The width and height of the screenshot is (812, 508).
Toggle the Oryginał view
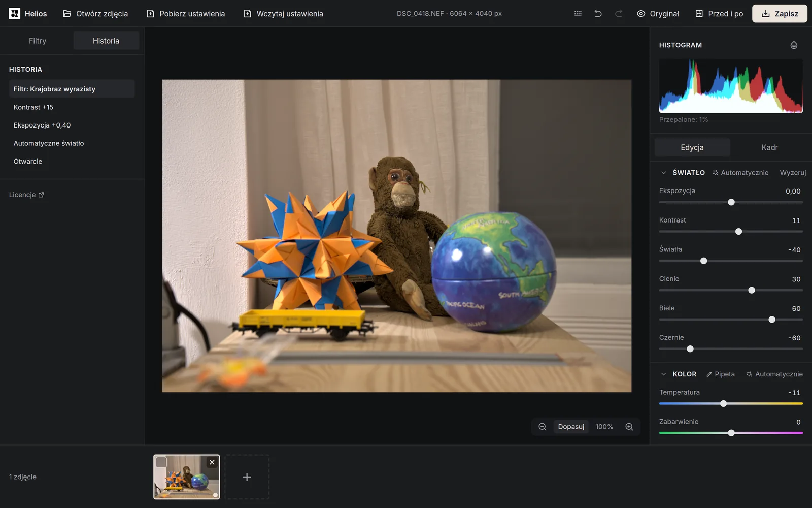tap(658, 14)
